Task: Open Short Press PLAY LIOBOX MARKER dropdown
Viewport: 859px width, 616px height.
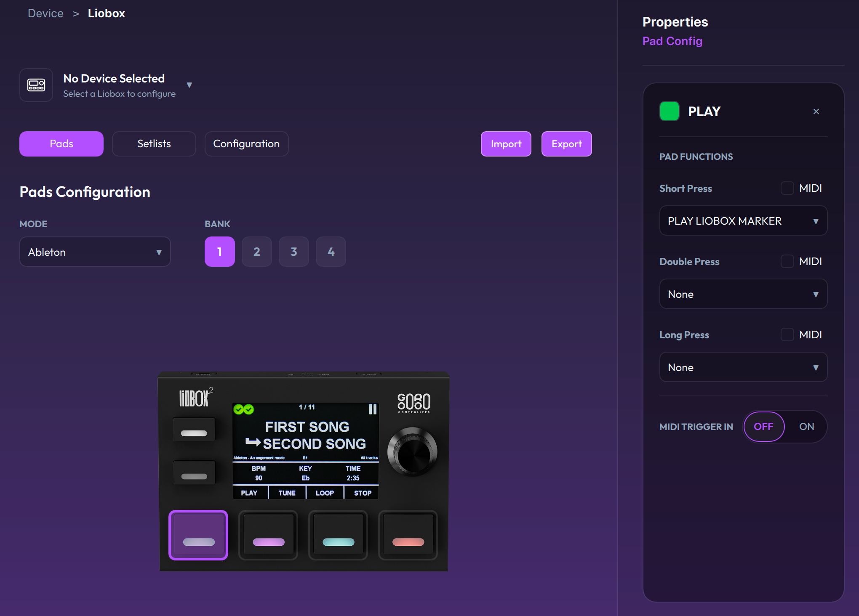Action: (x=743, y=221)
